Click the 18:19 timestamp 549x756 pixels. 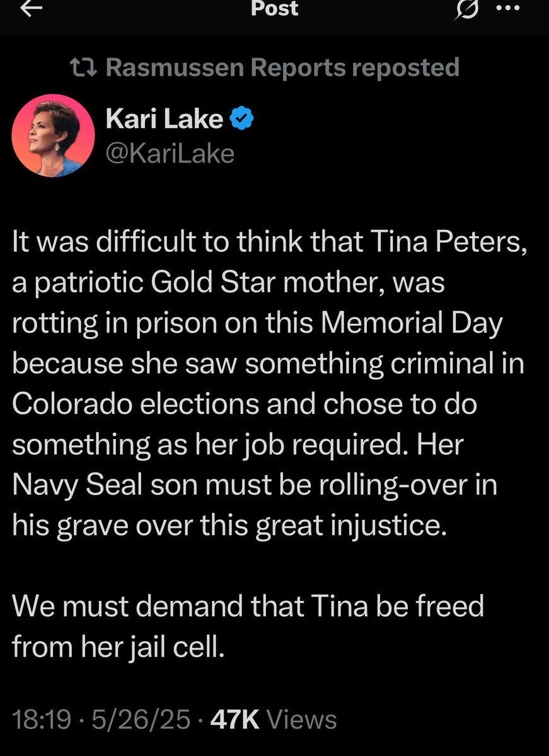[x=41, y=719]
